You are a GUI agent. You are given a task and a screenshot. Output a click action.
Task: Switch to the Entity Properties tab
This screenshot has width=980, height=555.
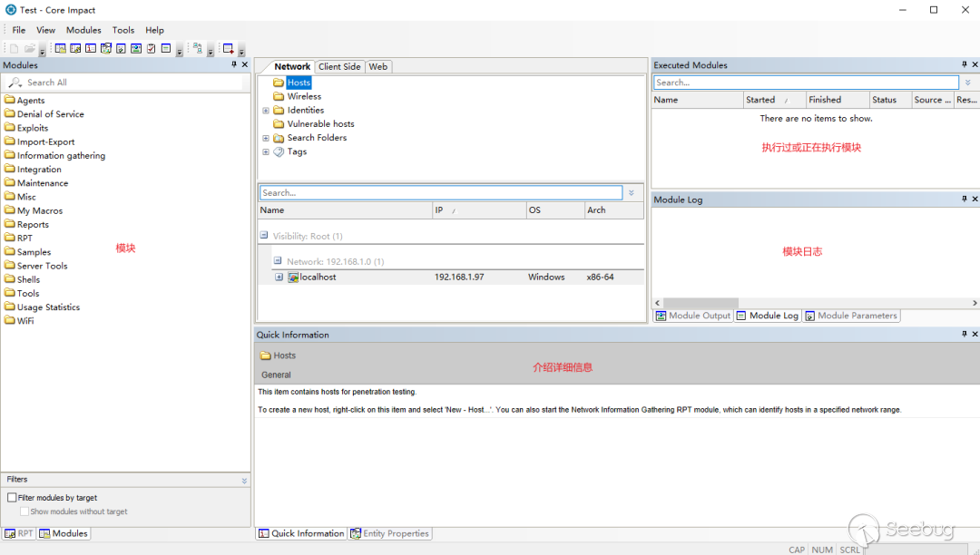(390, 534)
